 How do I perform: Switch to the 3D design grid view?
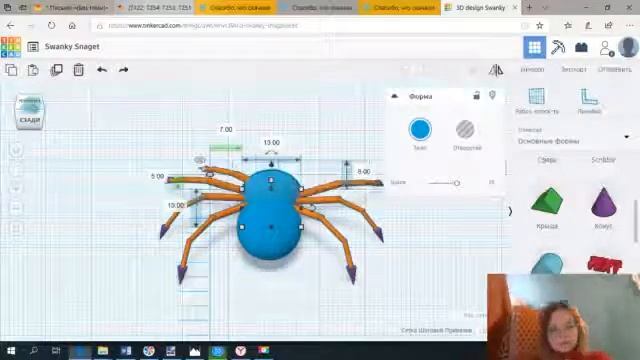[x=534, y=47]
